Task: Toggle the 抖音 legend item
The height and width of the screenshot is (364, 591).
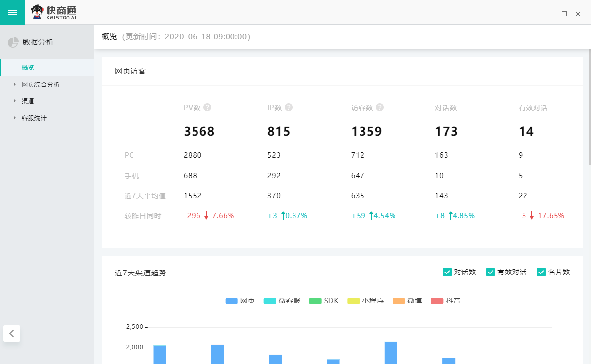Action: pyautogui.click(x=445, y=301)
